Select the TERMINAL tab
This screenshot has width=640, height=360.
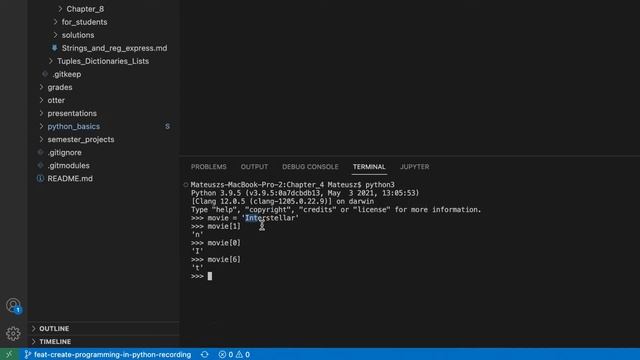[x=369, y=167]
